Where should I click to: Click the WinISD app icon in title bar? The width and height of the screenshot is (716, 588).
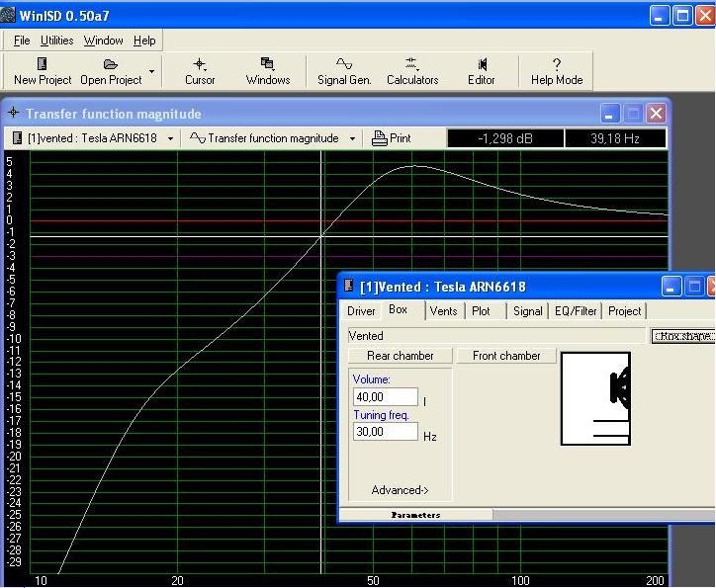(x=8, y=15)
